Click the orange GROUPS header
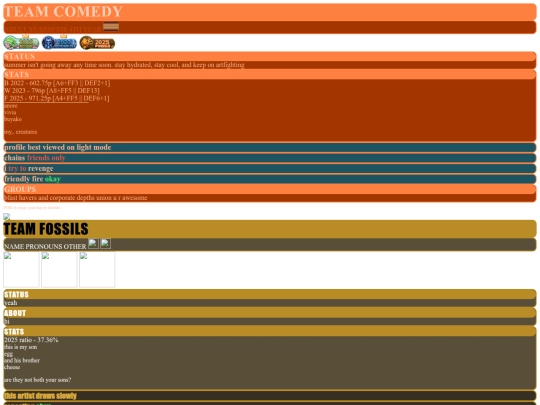This screenshot has height=405, width=540. 270,189
